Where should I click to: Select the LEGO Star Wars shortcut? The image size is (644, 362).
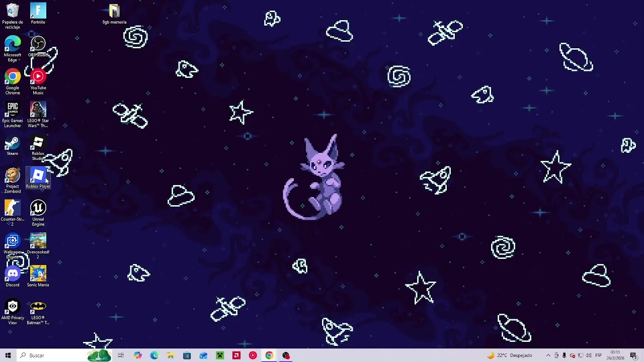click(38, 115)
